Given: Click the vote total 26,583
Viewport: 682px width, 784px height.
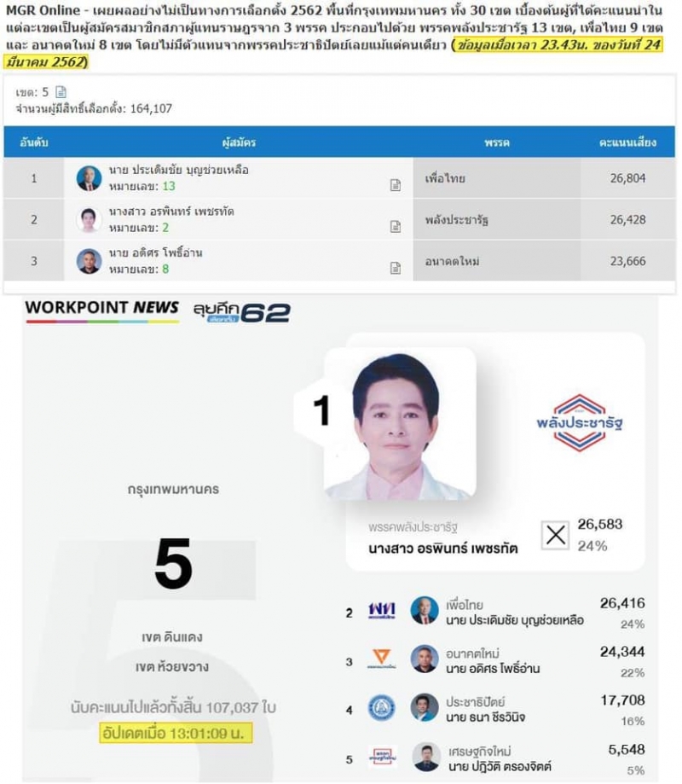Looking at the screenshot, I should pyautogui.click(x=600, y=525).
